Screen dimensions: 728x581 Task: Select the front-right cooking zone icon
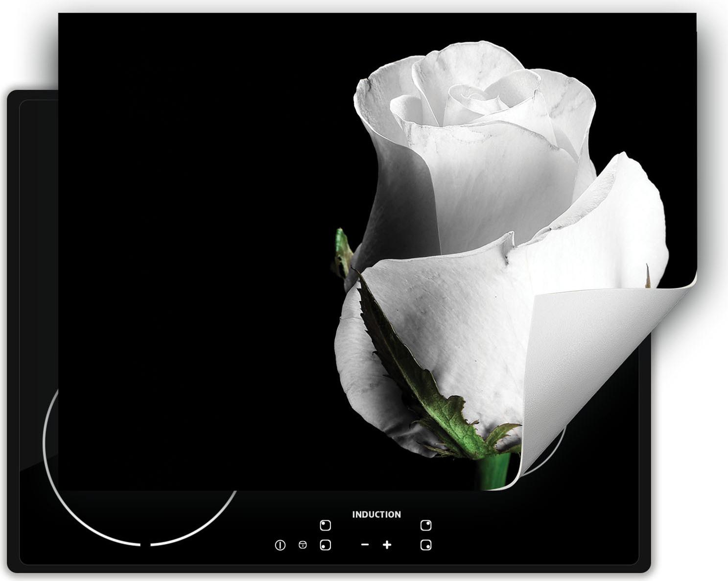point(426,545)
